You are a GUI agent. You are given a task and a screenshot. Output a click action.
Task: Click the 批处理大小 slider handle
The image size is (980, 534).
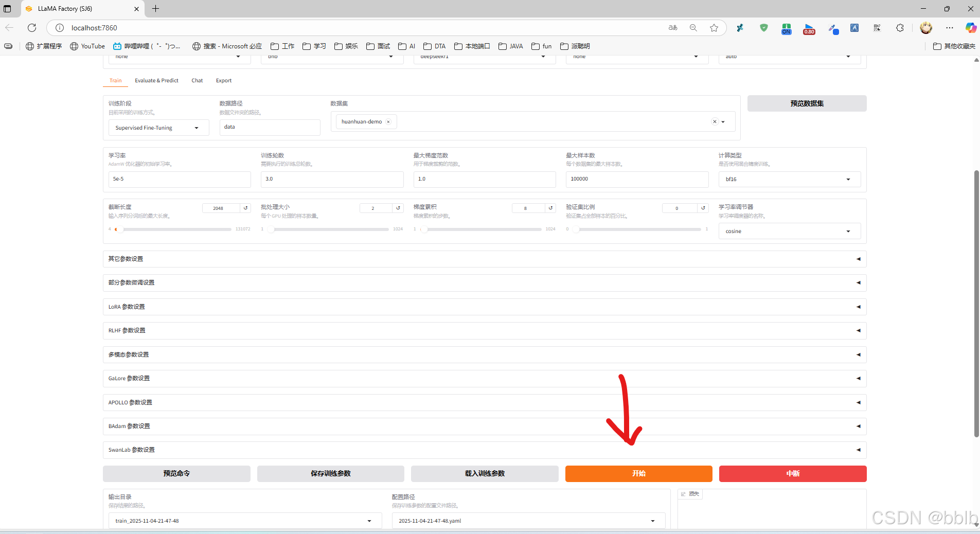pyautogui.click(x=271, y=229)
